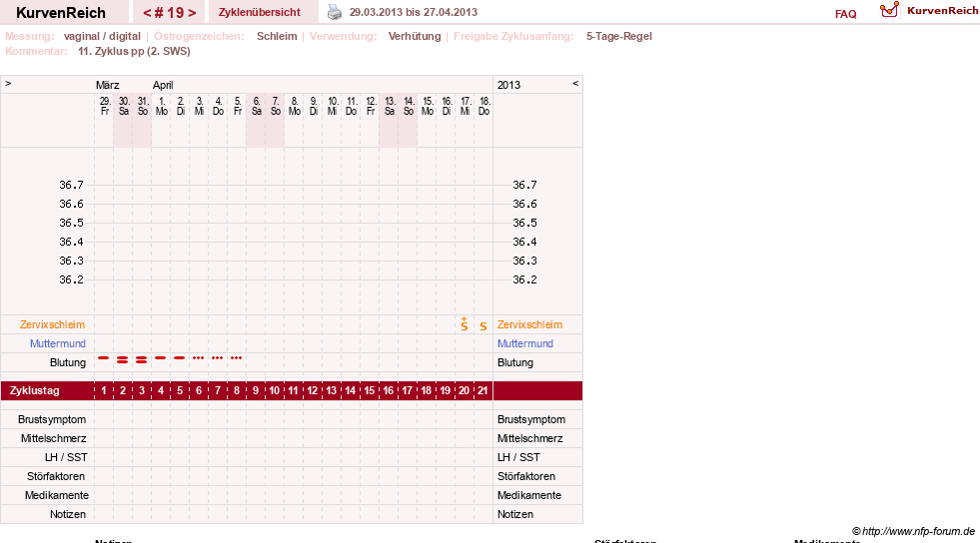Select cycle day 14 in Zyklustag row
This screenshot has height=543, width=980.
350,390
